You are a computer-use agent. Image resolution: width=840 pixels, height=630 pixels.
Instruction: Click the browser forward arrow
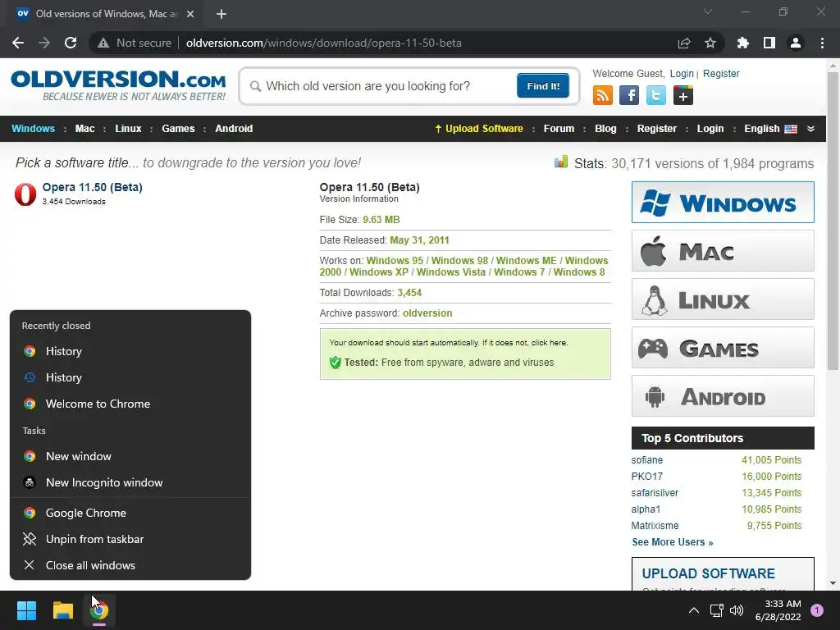coord(44,43)
